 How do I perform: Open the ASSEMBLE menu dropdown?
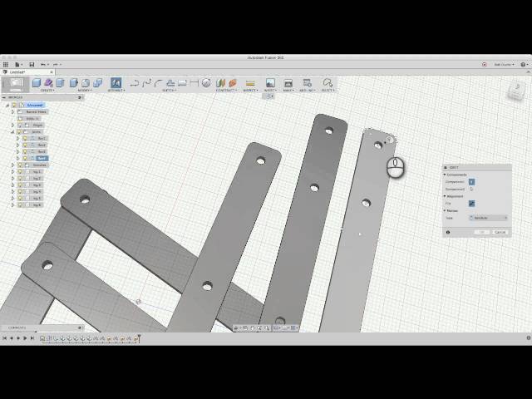click(x=116, y=91)
